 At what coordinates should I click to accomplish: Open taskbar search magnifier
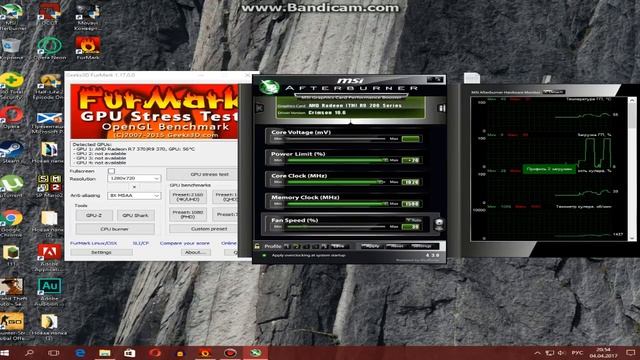click(x=29, y=352)
